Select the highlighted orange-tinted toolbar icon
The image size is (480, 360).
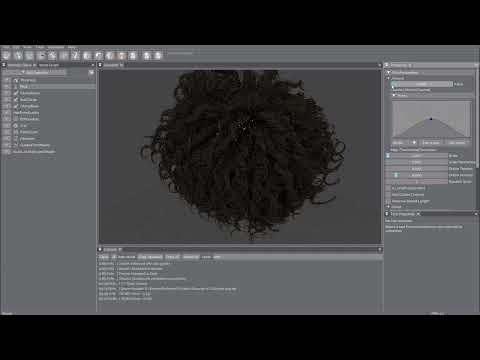point(121,55)
